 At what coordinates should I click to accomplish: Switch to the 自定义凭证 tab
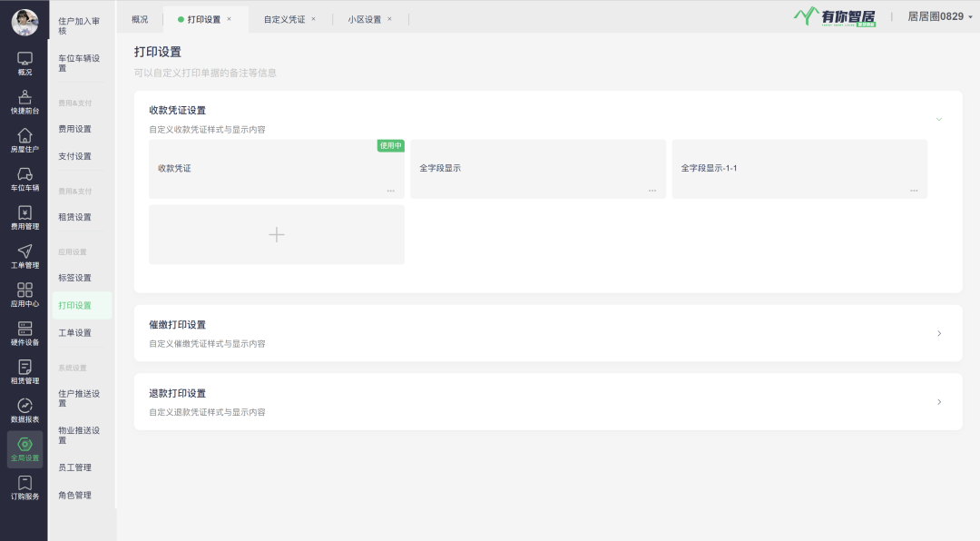coord(284,19)
